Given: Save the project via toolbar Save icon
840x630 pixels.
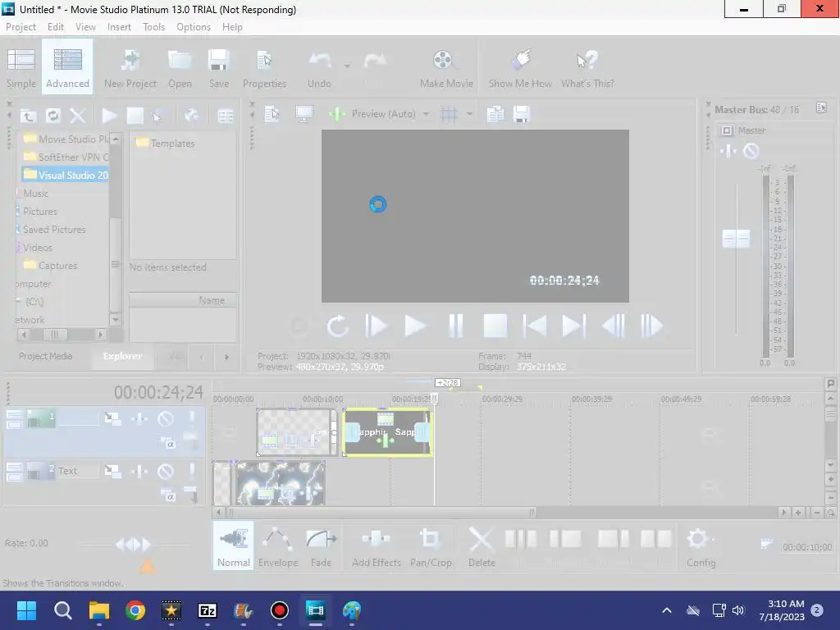Looking at the screenshot, I should (218, 68).
